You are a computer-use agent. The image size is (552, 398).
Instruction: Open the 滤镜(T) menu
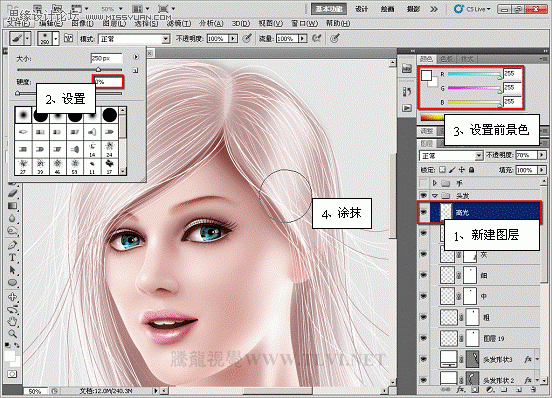click(179, 23)
